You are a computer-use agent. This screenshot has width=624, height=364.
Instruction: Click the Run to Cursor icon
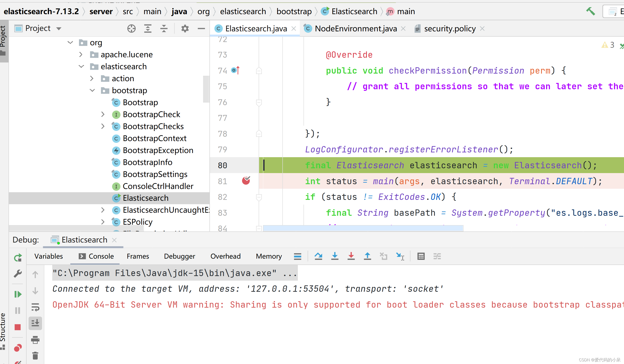[x=400, y=256]
